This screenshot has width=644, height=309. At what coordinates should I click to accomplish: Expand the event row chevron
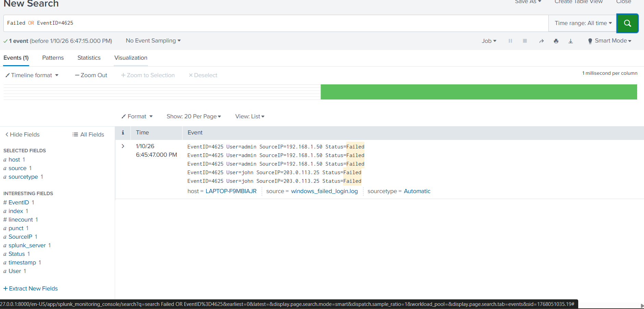pyautogui.click(x=123, y=146)
